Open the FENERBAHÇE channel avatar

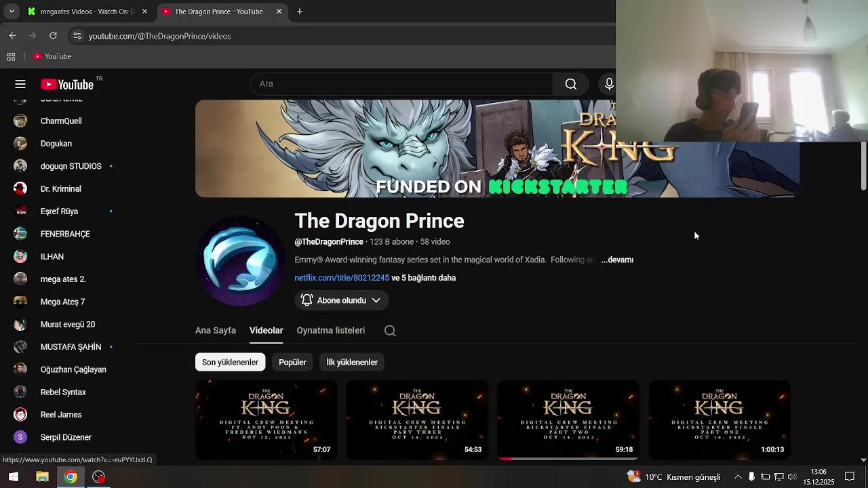click(20, 235)
